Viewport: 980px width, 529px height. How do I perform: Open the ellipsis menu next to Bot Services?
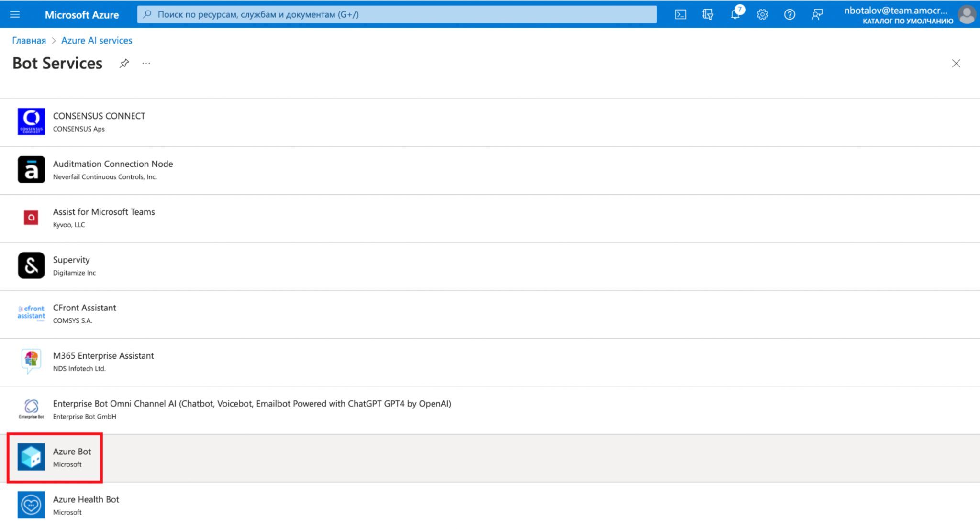pos(146,63)
